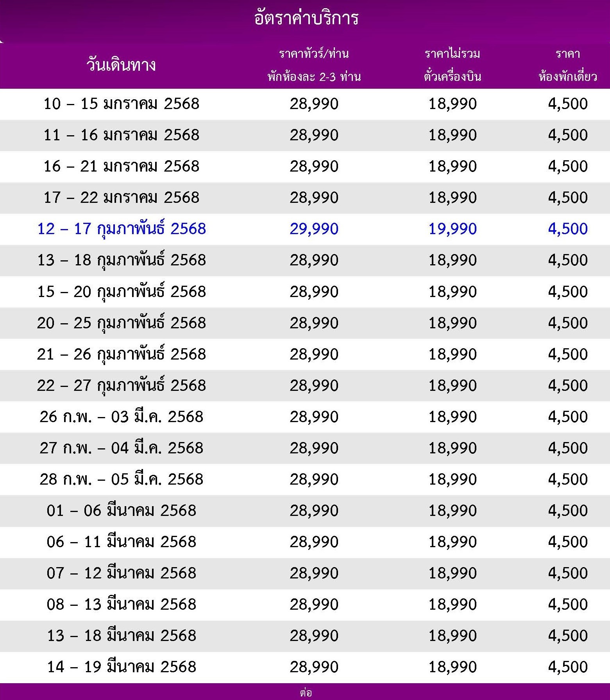Image resolution: width=610 pixels, height=700 pixels.
Task: Click the blue 12 – 17 กุมภาพันธ์ 2568 date
Action: [122, 229]
